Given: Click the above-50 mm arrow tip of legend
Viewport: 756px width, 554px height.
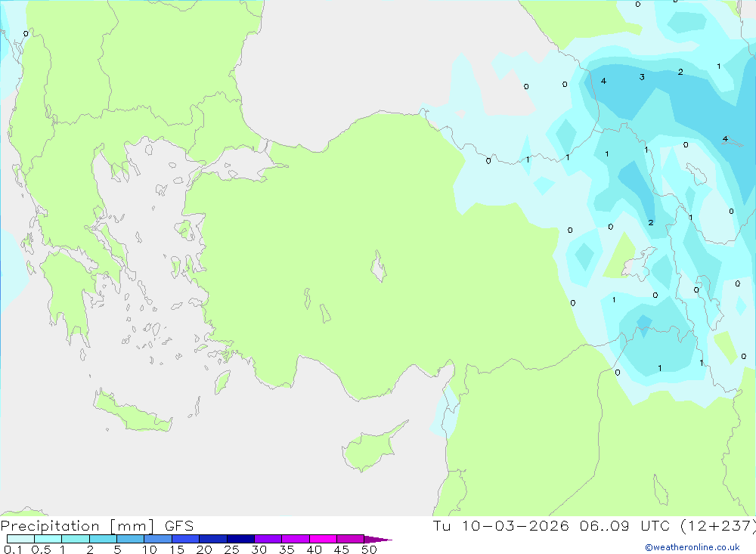Looking at the screenshot, I should [x=378, y=539].
